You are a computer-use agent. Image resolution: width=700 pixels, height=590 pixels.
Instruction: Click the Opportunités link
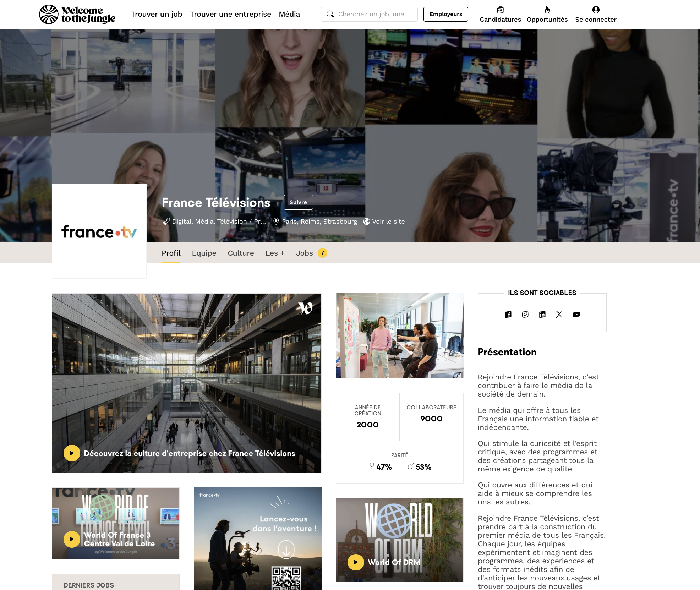547,20
